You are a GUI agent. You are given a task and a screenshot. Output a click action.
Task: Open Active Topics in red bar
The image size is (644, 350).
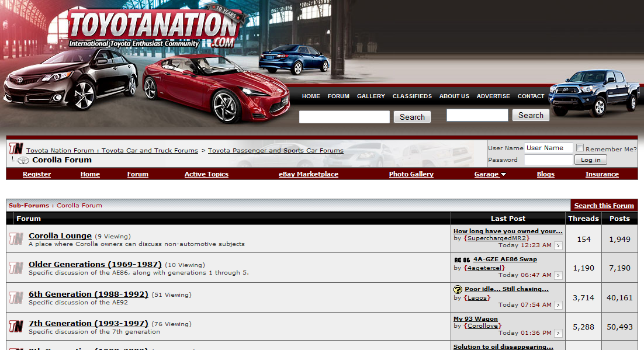(x=206, y=174)
